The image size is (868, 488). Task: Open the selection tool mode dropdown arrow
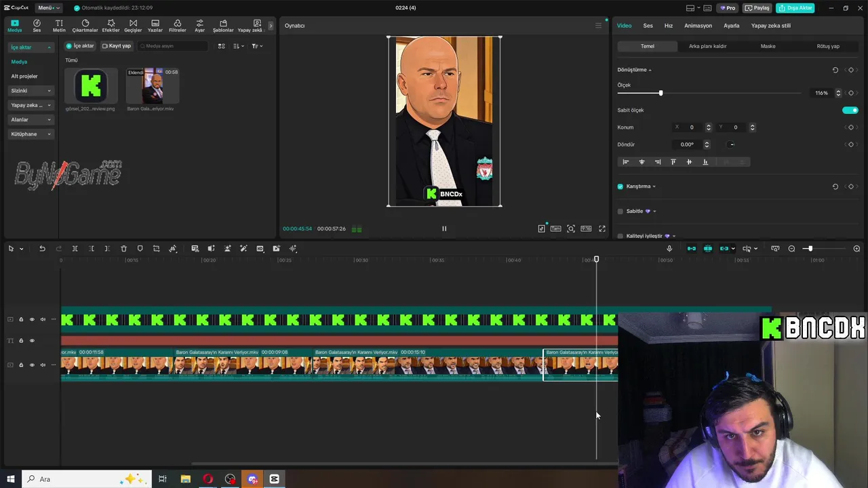[x=21, y=249]
